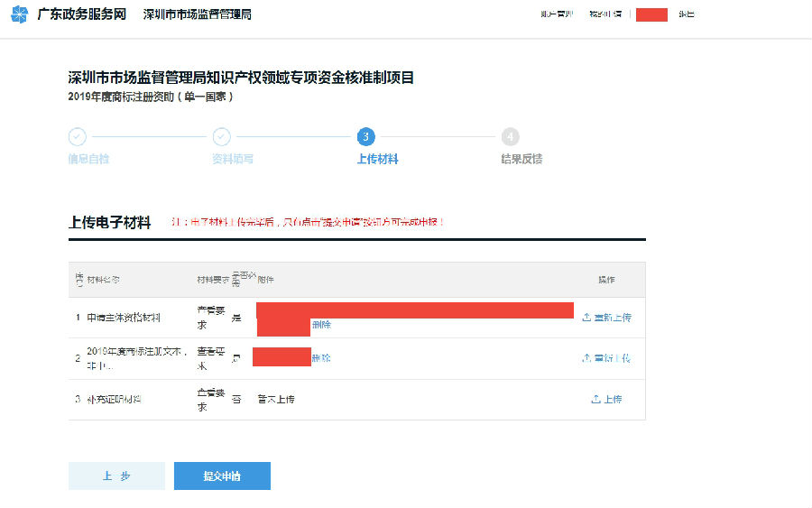Viewport: 812px width, 508px height.
Task: Open 深圳市市场监督管理局 header link
Action: 197,15
